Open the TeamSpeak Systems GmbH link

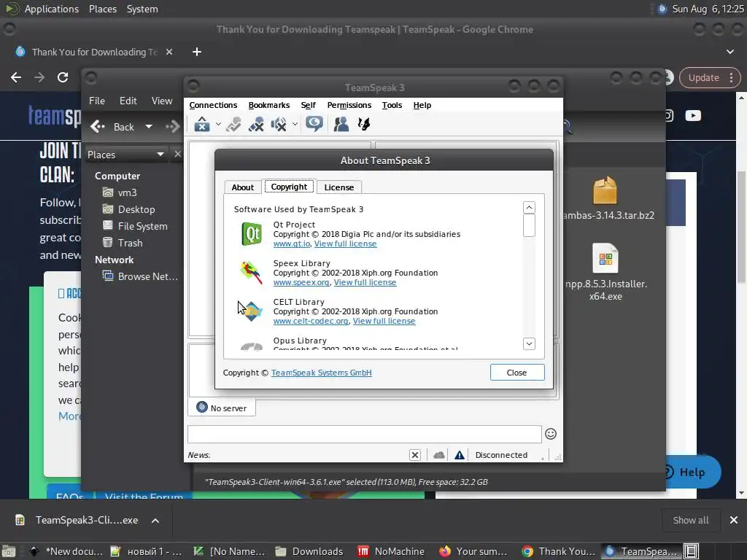[321, 373]
